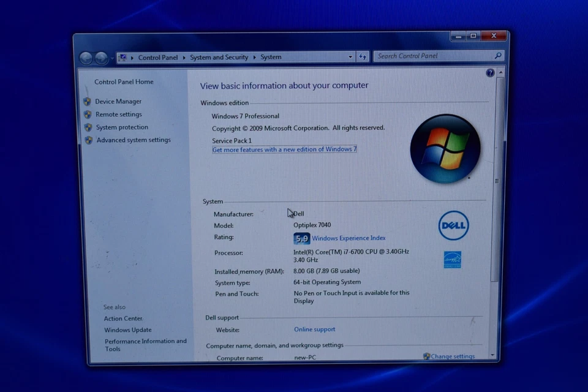This screenshot has height=392, width=588.
Task: Go forward using the Forward arrow button
Action: [101, 58]
